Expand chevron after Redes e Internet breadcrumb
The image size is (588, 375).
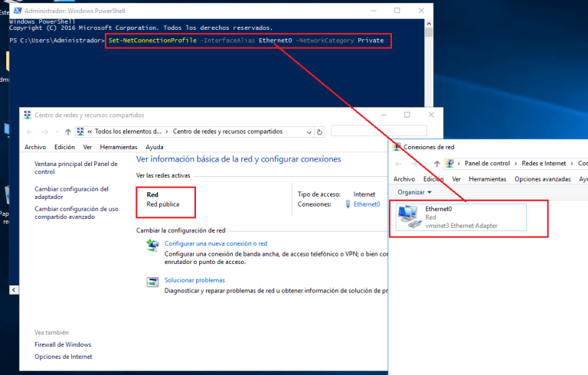pyautogui.click(x=572, y=164)
